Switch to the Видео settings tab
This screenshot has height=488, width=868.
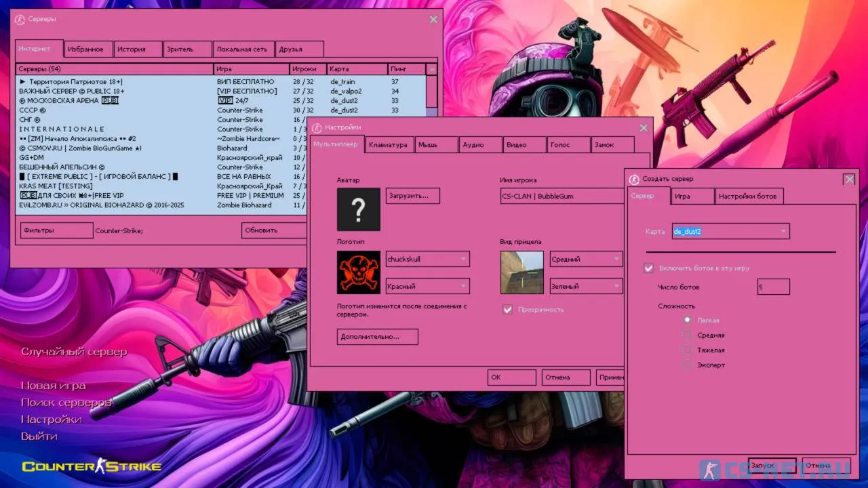[x=524, y=144]
